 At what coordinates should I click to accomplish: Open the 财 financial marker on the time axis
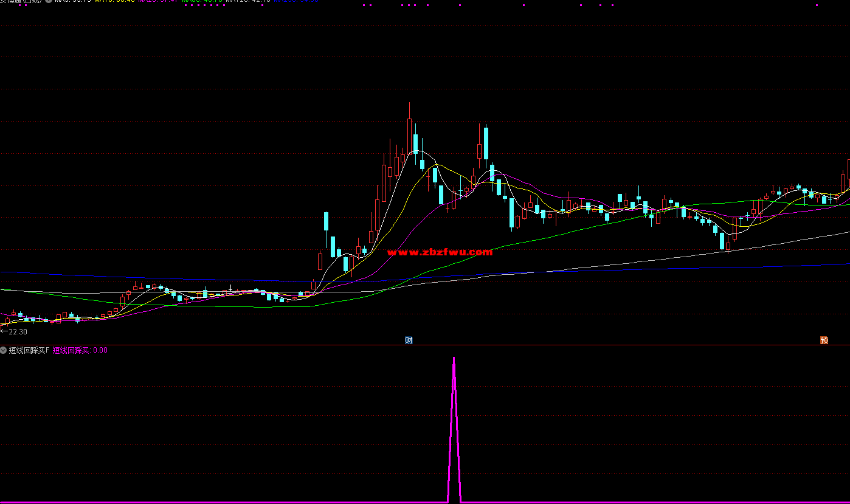coord(409,340)
